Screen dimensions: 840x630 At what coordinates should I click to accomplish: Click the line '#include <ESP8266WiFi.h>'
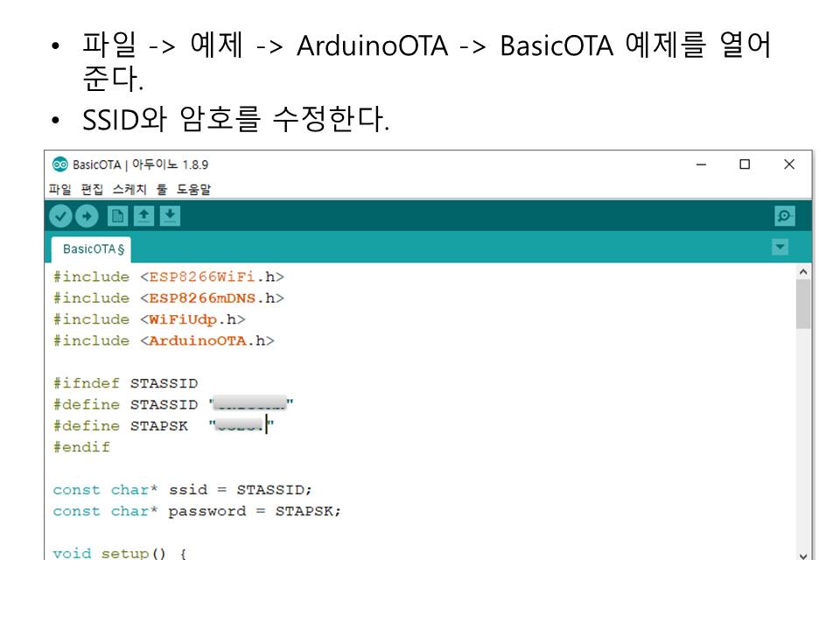tap(169, 277)
